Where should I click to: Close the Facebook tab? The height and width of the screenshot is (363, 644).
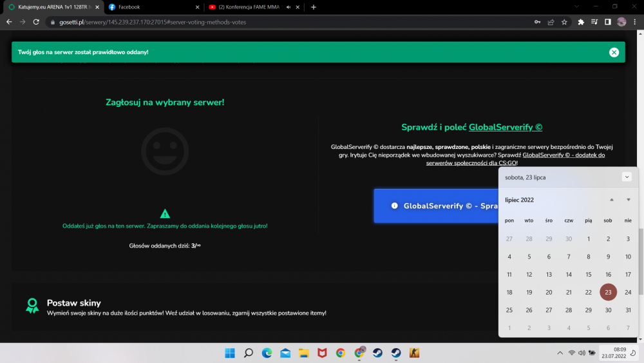point(197,7)
